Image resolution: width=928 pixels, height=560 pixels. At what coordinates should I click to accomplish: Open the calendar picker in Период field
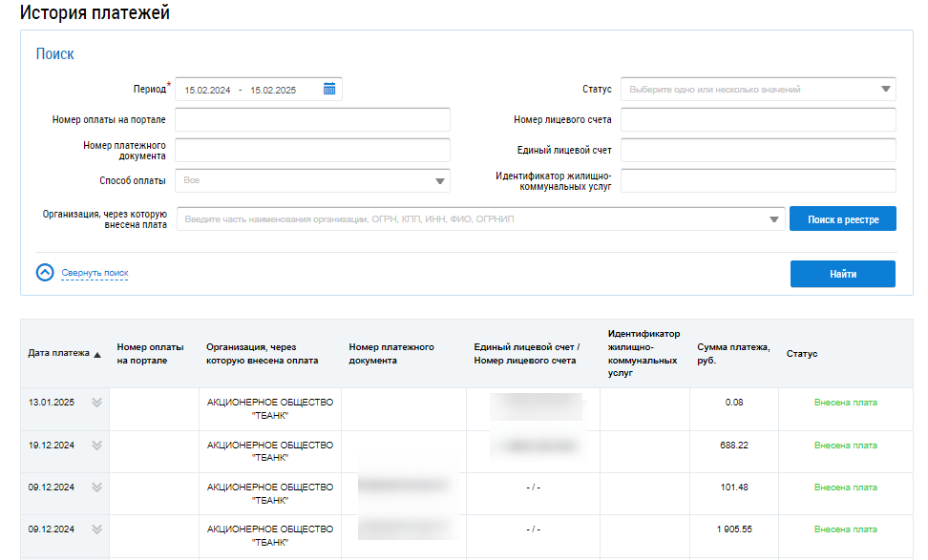(329, 90)
